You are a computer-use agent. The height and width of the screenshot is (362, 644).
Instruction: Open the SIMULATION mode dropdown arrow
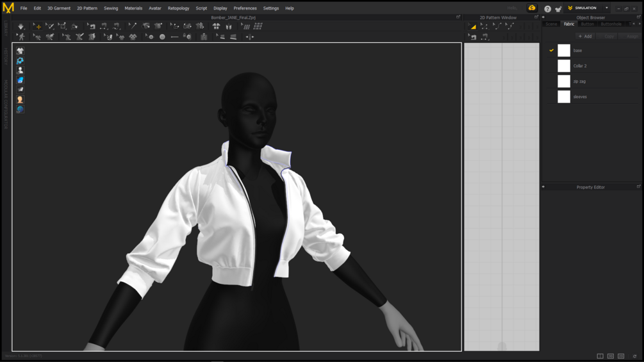[x=606, y=8]
